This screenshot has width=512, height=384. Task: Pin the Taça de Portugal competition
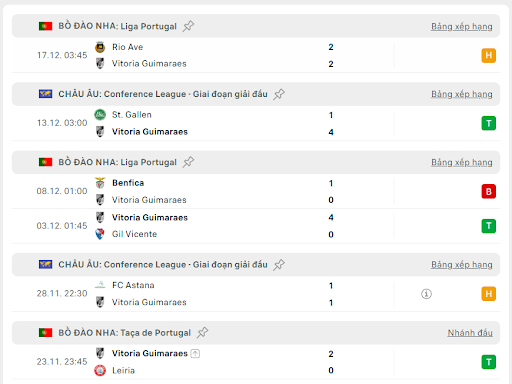click(202, 333)
